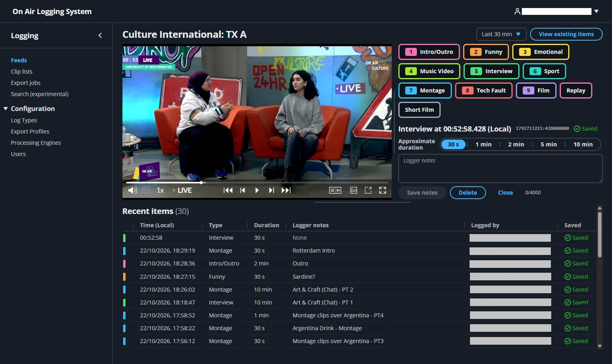Open Clip lists in sidebar
Screen dimensions: 612x364
22,72
